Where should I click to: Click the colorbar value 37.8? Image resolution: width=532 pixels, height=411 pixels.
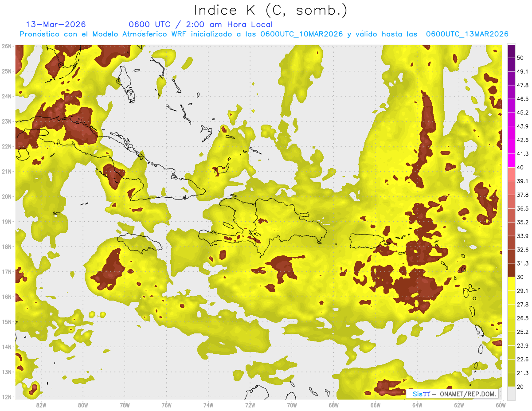523,195
